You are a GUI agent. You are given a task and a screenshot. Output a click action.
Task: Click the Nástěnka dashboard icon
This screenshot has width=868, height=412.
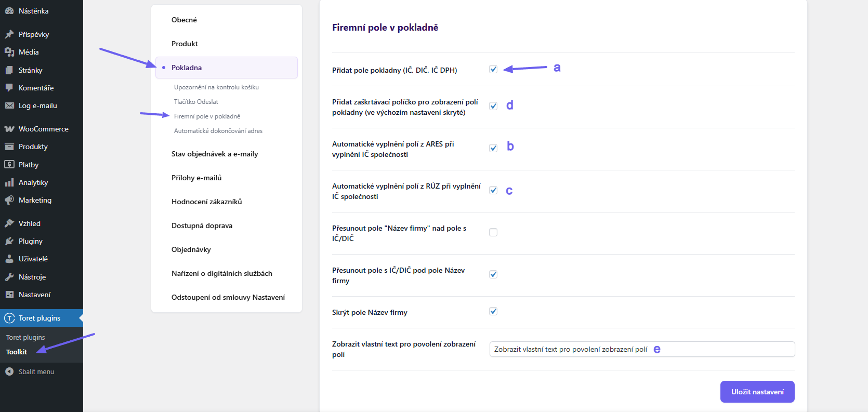click(9, 11)
